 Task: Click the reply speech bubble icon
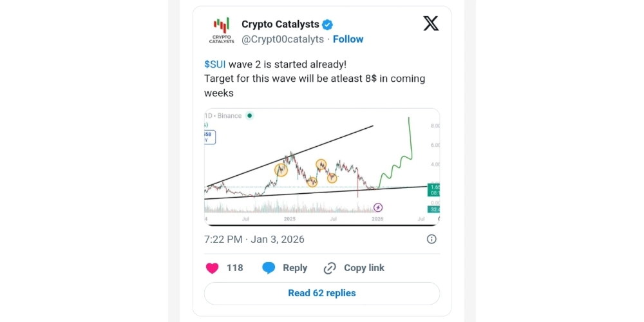coord(269,268)
